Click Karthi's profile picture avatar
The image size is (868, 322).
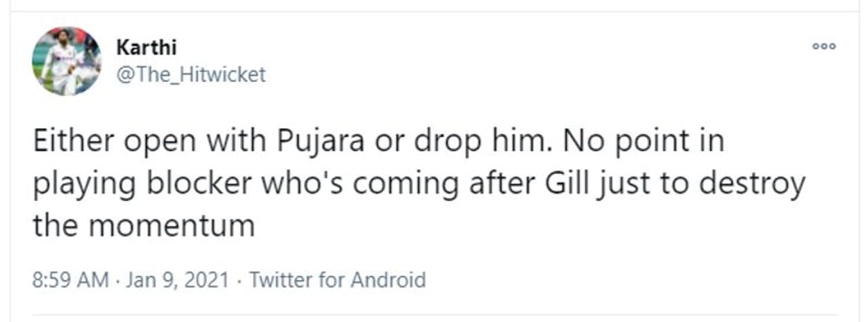[66, 61]
